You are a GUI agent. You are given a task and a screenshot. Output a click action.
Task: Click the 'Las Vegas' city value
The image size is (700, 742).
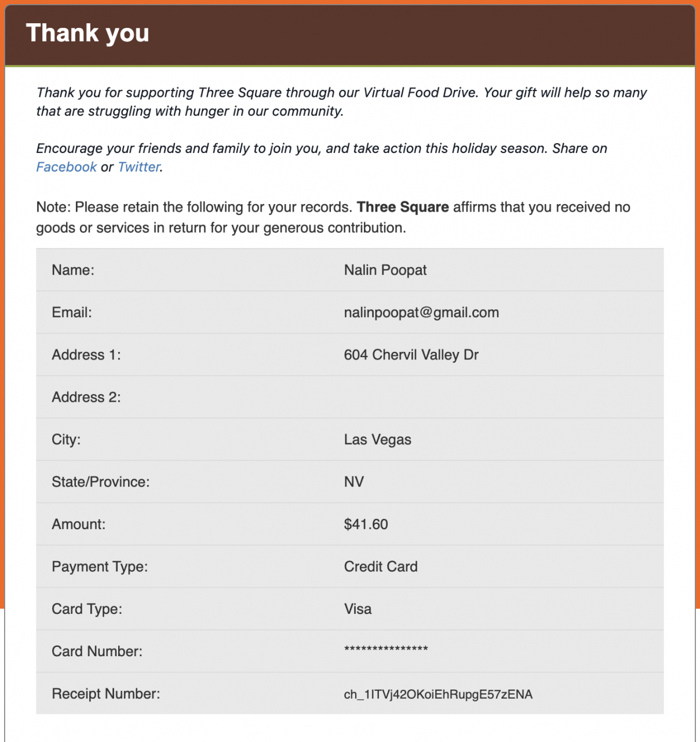pos(377,439)
